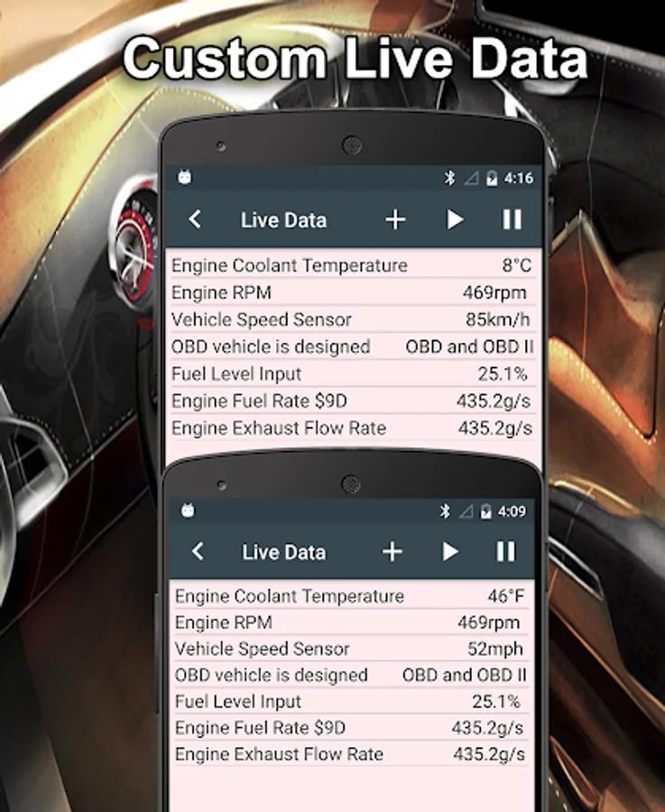Screen dimensions: 665x812
Task: Select Engine Coolant Temperature row showing 46°F
Action: 352,596
